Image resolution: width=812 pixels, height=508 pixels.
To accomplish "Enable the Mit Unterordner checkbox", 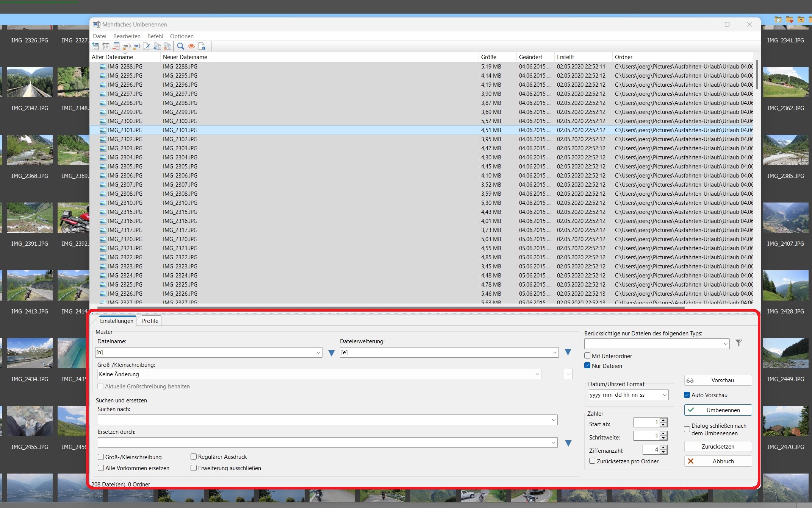I will (587, 356).
